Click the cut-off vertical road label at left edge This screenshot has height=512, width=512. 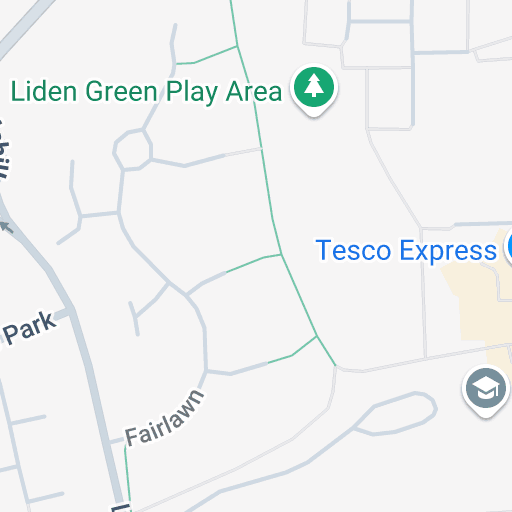tap(4, 149)
